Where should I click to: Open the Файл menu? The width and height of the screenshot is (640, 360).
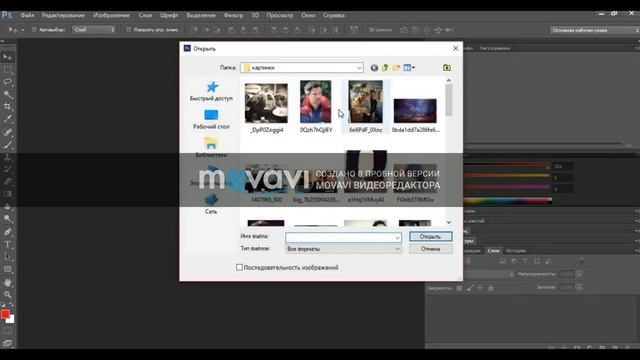27,16
